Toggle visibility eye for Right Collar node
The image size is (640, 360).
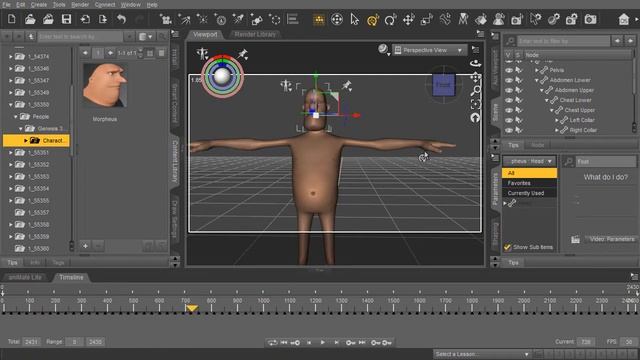(509, 130)
